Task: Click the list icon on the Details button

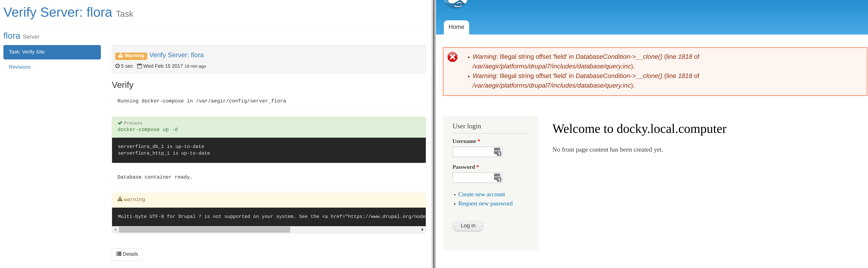Action: pos(119,254)
